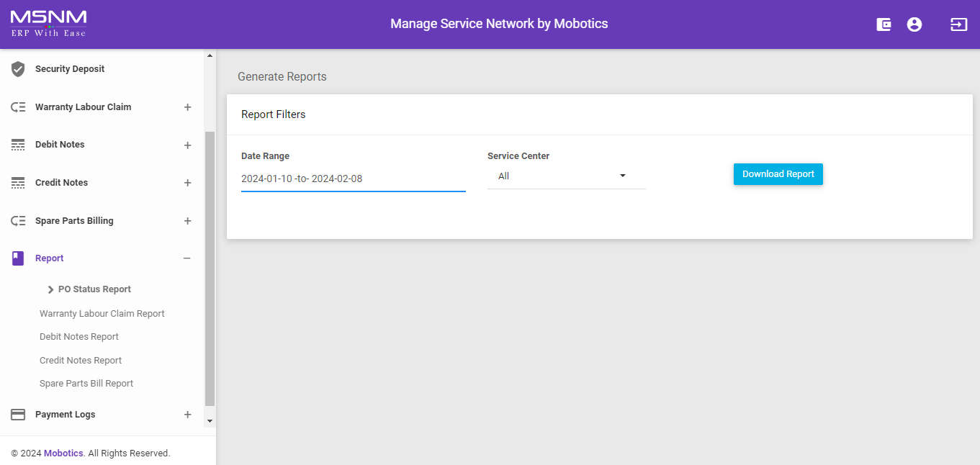Expand Spare Parts Billing submenu
Viewport: 980px width, 465px height.
(187, 221)
